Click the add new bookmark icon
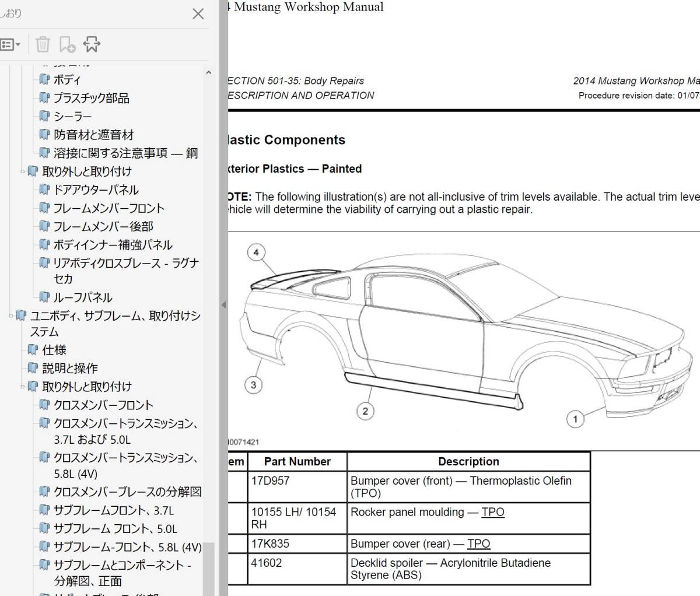700x596 pixels. click(67, 44)
